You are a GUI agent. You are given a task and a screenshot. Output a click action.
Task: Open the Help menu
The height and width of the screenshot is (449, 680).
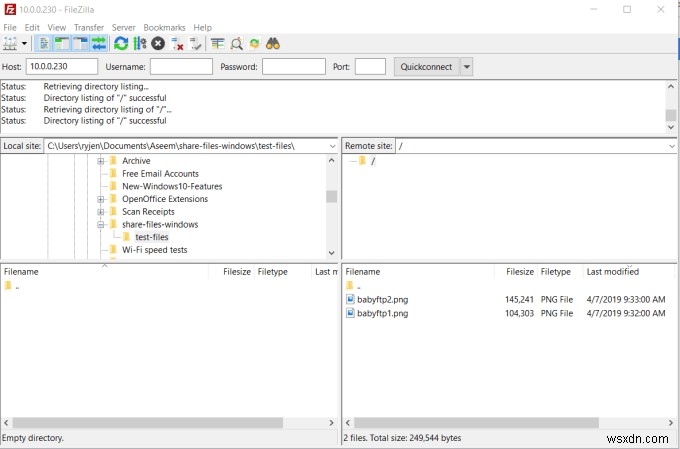coord(203,27)
